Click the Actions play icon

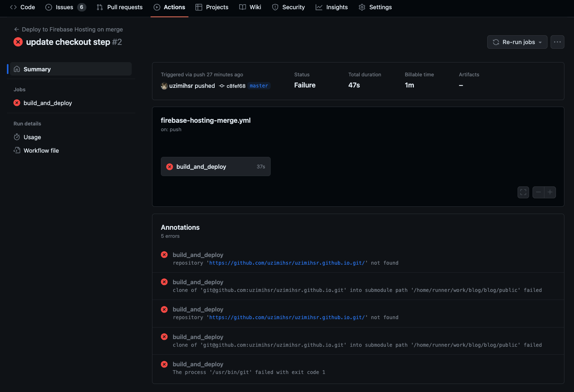[157, 7]
